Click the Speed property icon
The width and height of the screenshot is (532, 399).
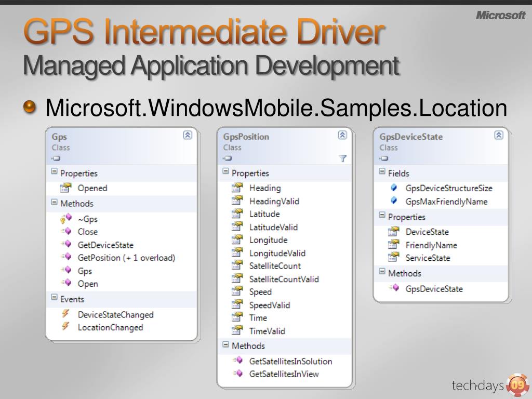pyautogui.click(x=237, y=291)
